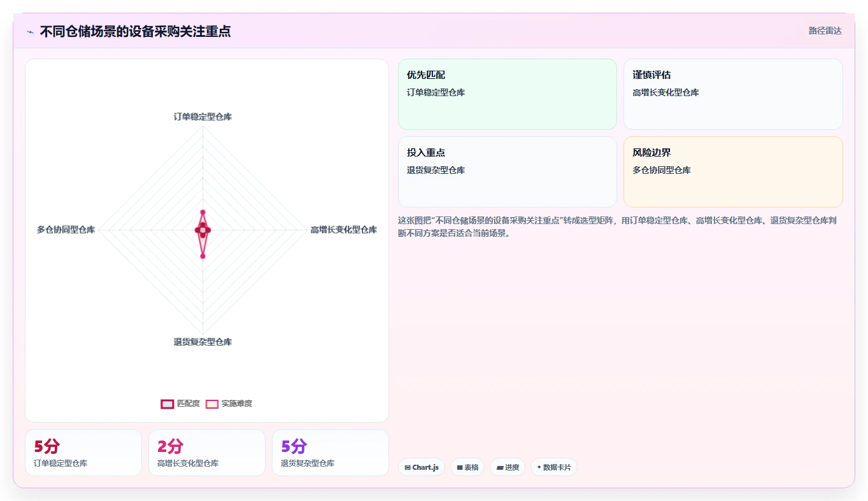Screen dimensions: 868x501
Task: Open the 谨慎评估 card
Action: [x=733, y=94]
